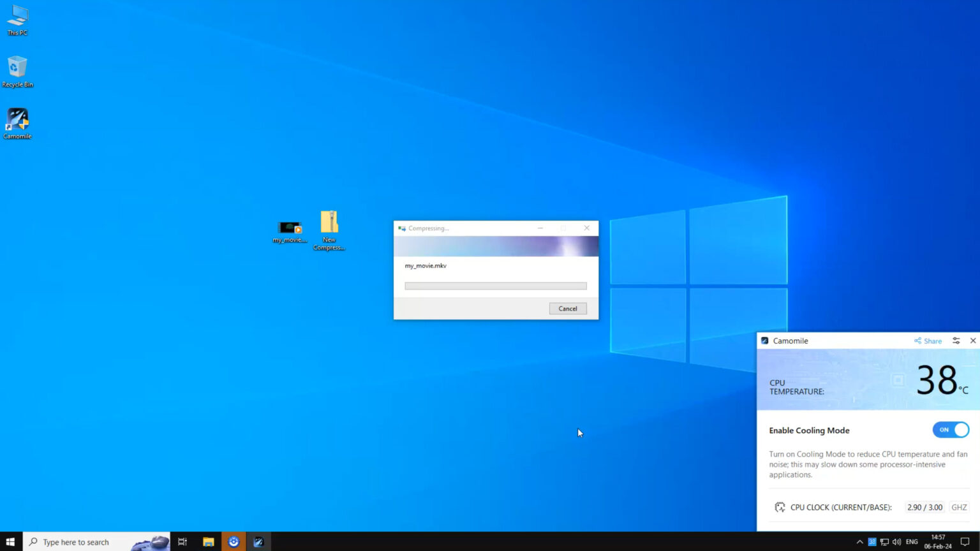Open the volume icon in the system tray

point(896,541)
